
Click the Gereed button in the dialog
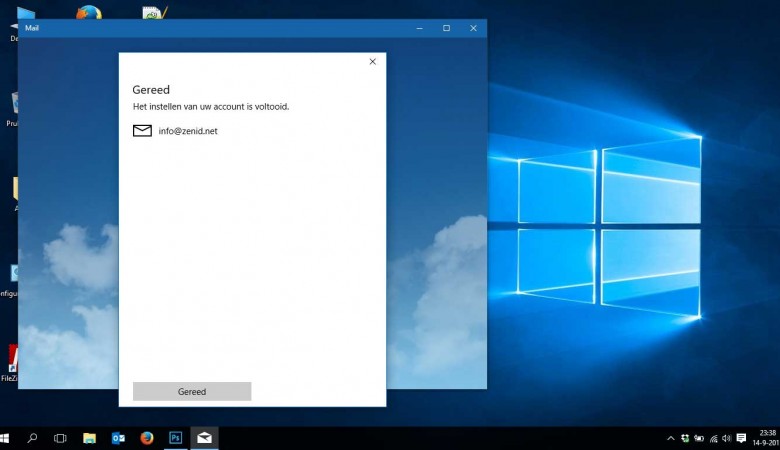pos(192,391)
